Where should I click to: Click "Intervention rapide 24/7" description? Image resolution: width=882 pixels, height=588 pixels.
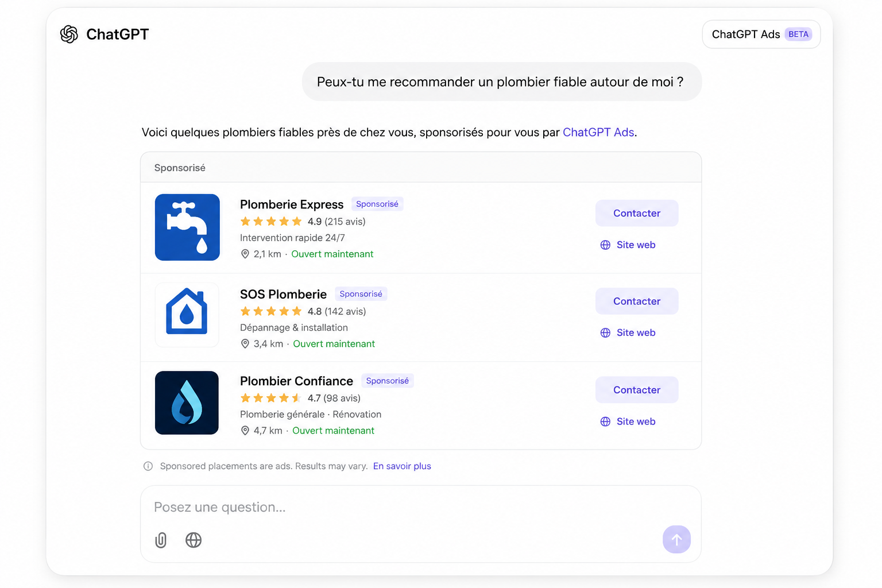292,238
